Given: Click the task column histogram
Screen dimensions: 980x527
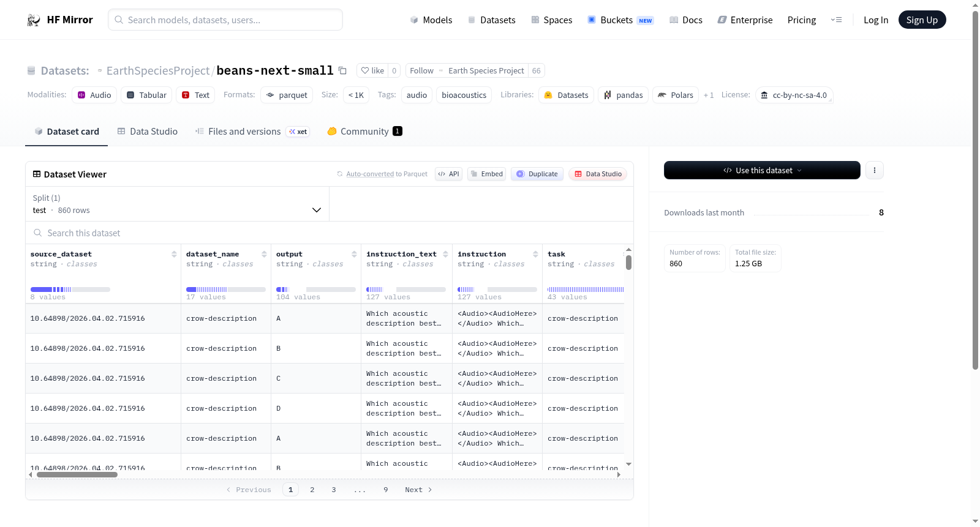Looking at the screenshot, I should (585, 290).
